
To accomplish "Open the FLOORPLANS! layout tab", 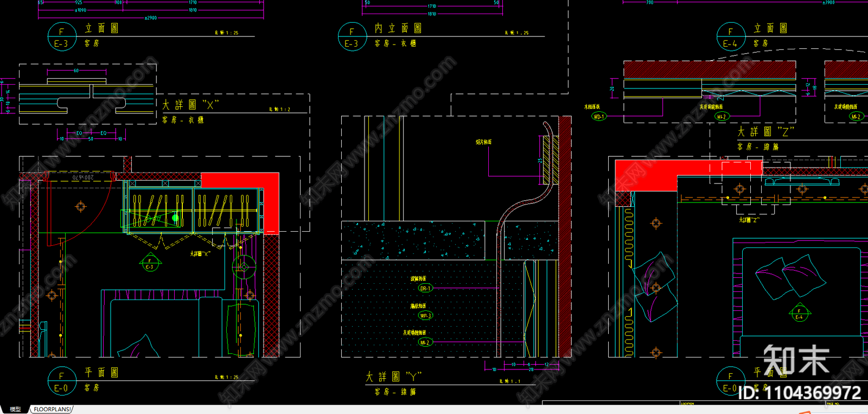I will (x=52, y=409).
